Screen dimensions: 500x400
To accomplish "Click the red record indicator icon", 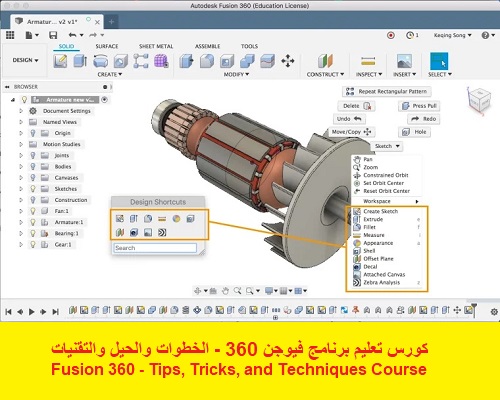I will (x=391, y=35).
